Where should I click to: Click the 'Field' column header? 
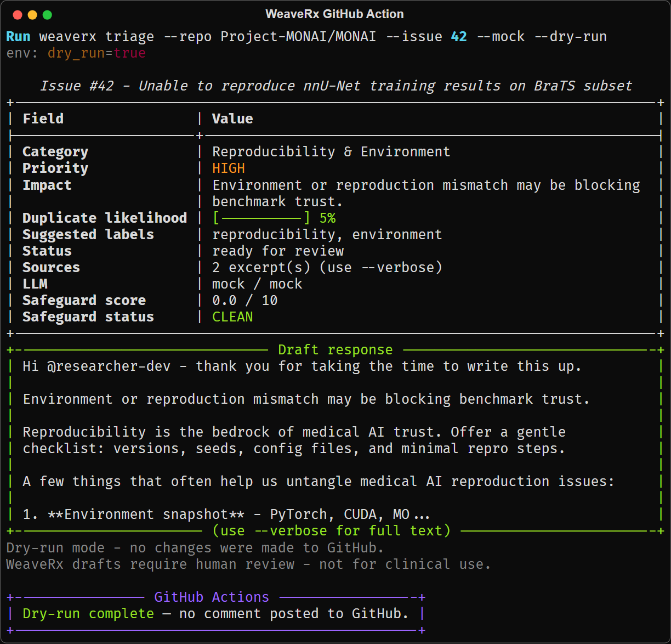[x=43, y=118]
